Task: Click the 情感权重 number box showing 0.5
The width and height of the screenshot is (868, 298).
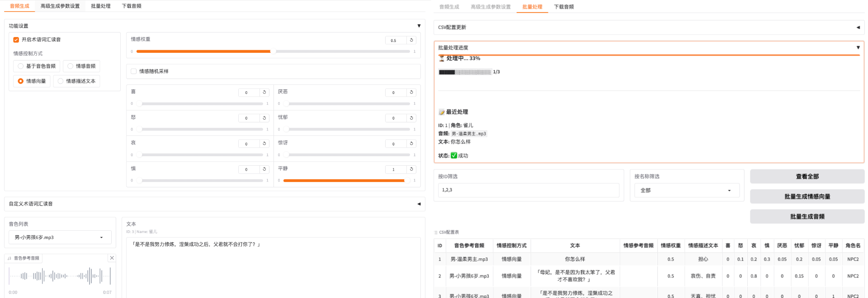Action: tap(396, 40)
